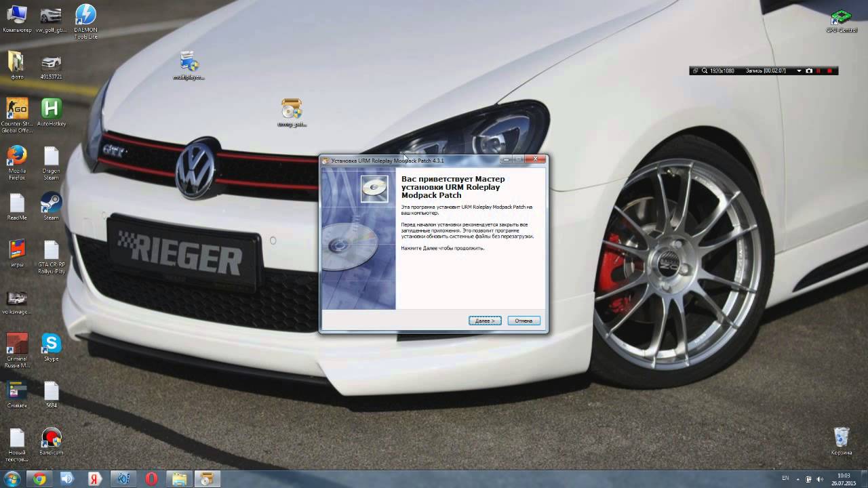868x488 pixels.
Task: Open Google Chrome from the taskbar
Action: pyautogui.click(x=39, y=479)
